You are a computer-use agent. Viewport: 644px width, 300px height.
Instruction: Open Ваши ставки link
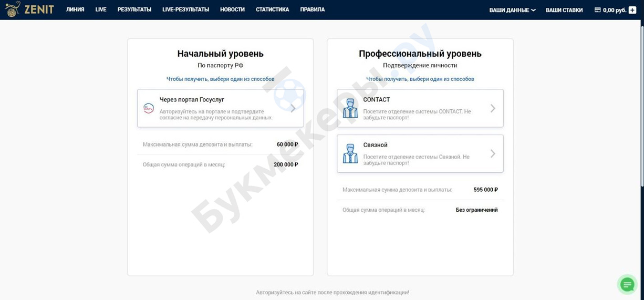pos(564,10)
